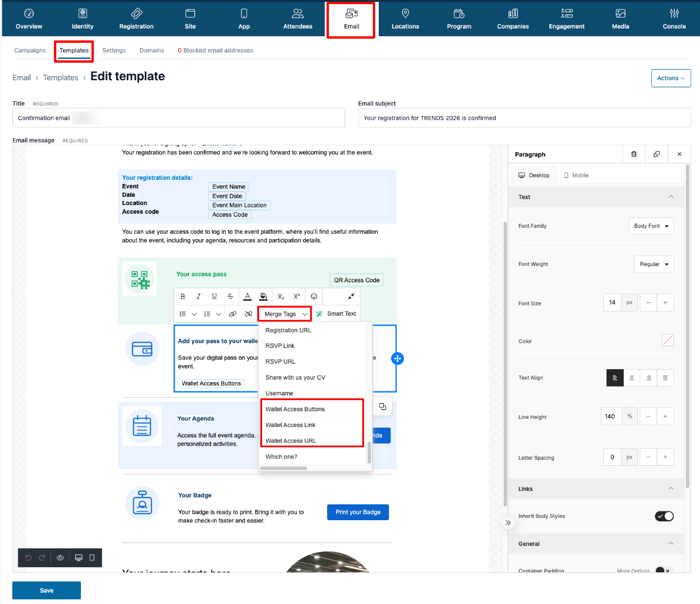Viewport: 700px width, 604px height.
Task: Open the bulleted list style dropdown arrow
Action: pos(194,314)
